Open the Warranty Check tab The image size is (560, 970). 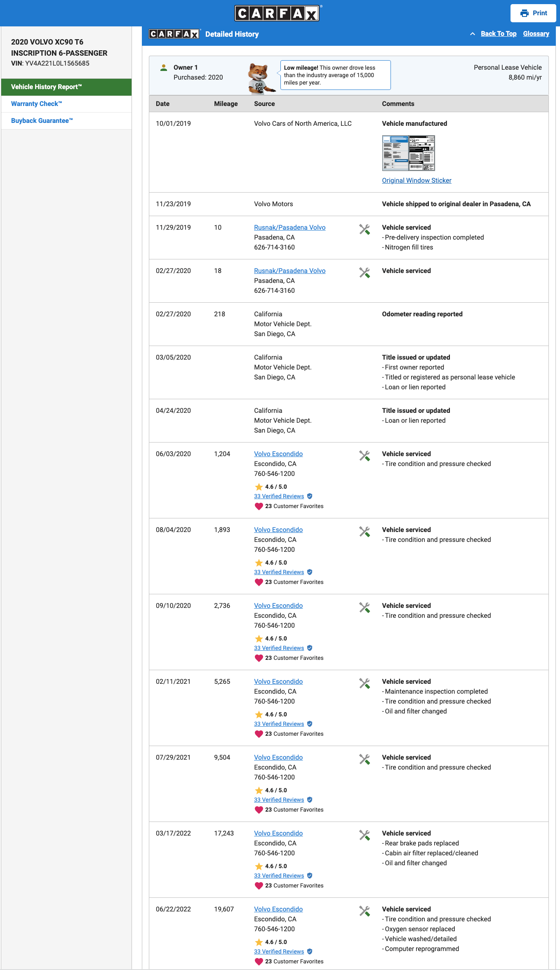(x=66, y=104)
